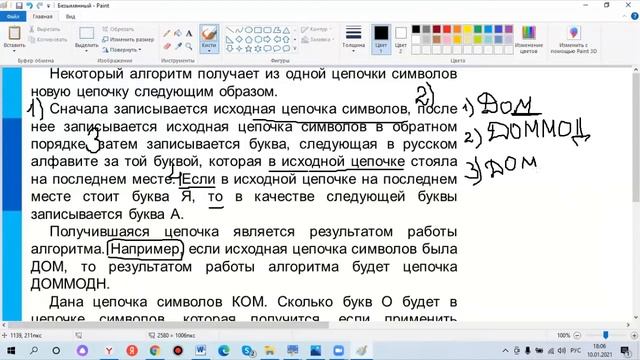Activate Color 2 (Цвет 2) selector
Image resolution: width=640 pixels, height=360 pixels.
[401, 39]
